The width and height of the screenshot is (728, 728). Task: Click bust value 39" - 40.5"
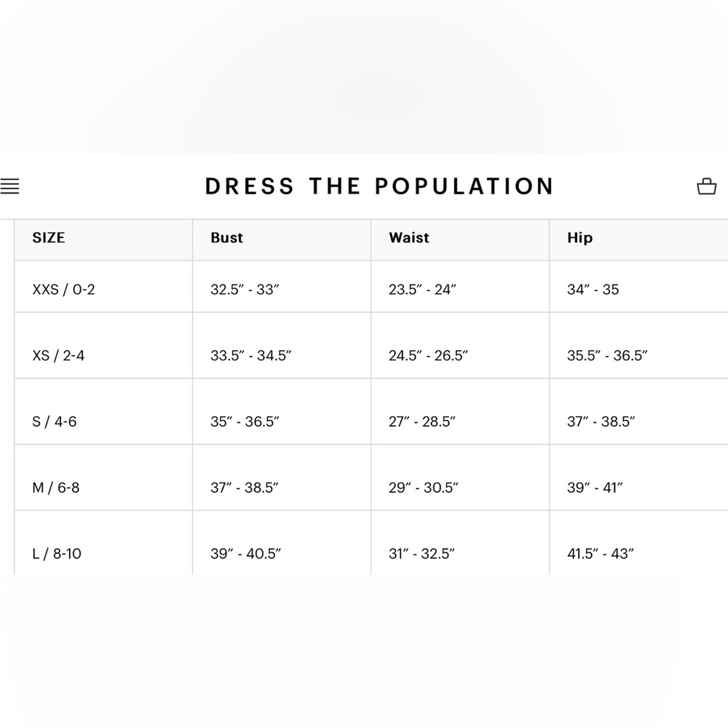click(x=245, y=553)
